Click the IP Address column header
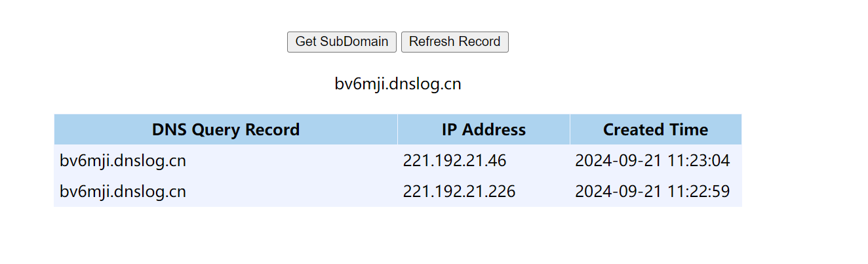 tap(483, 129)
